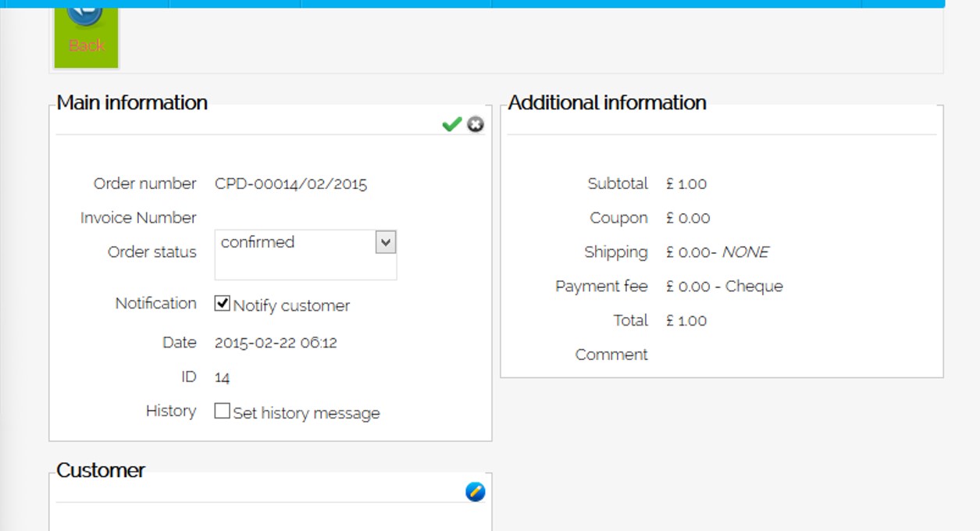
Task: Click the Cheque payment fee value
Action: click(x=724, y=287)
